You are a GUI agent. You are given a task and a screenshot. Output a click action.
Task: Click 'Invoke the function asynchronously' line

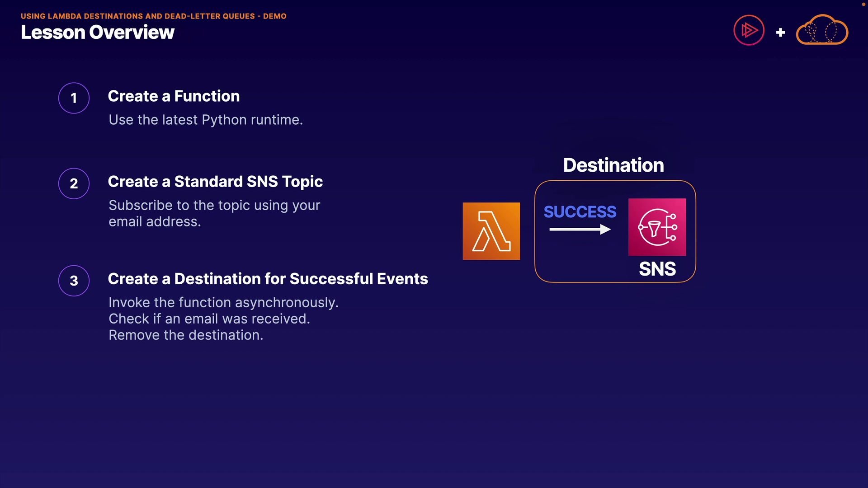pos(223,302)
